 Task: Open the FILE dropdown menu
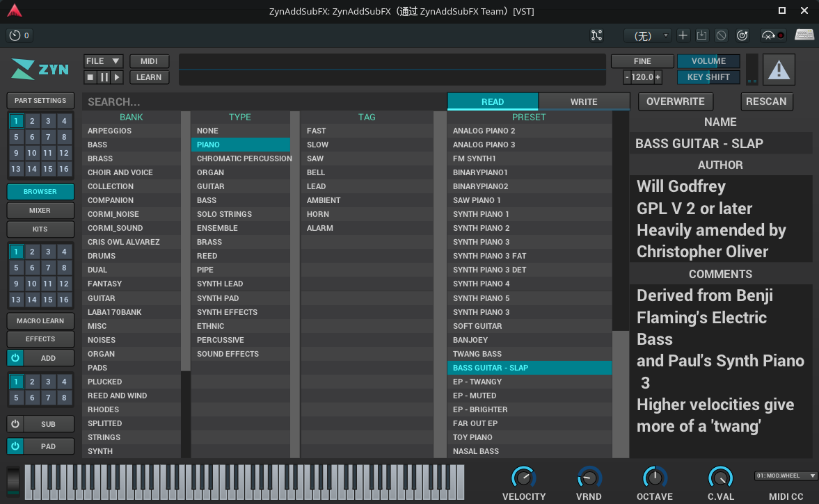tap(104, 61)
